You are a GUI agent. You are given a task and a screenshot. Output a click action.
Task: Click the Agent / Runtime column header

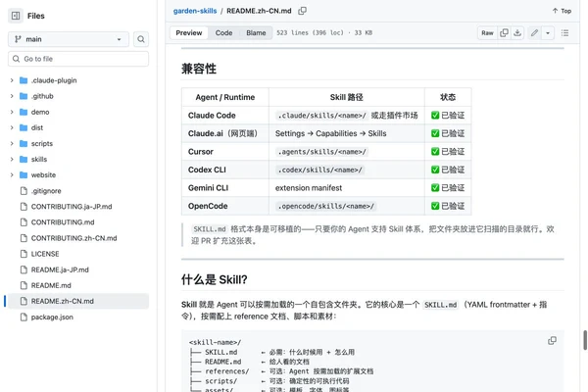click(x=225, y=97)
